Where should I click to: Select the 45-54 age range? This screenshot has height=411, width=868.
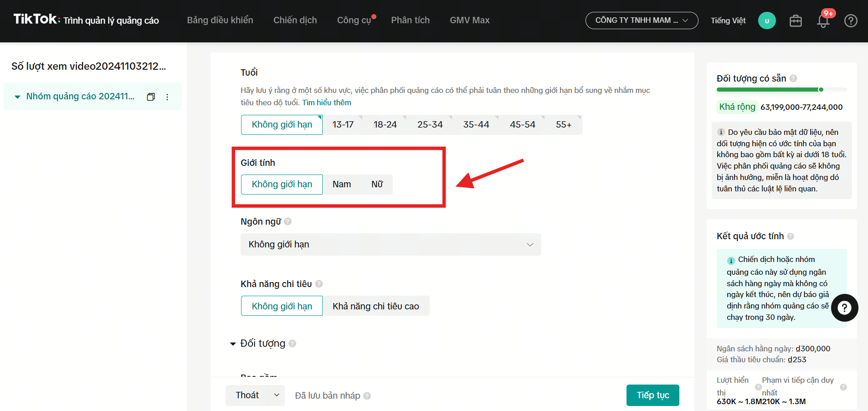[522, 125]
